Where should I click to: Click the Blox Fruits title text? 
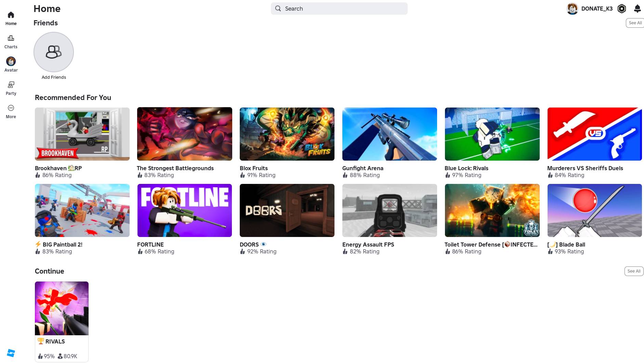click(x=254, y=168)
